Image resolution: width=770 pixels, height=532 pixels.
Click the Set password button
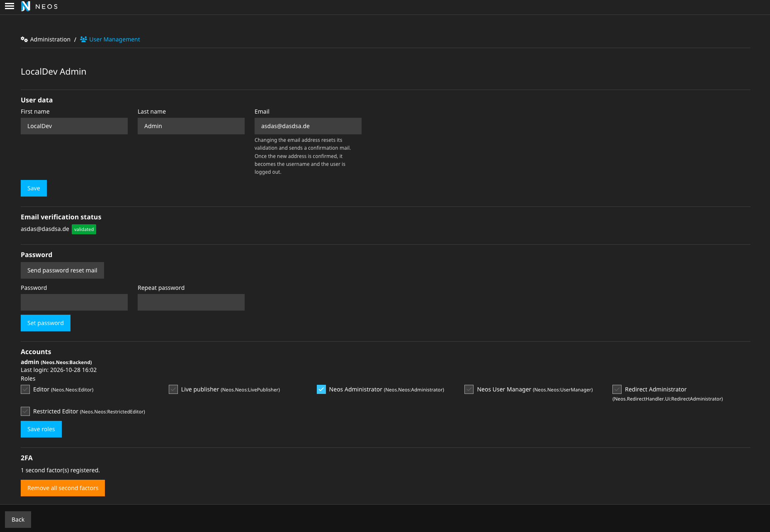click(x=46, y=323)
